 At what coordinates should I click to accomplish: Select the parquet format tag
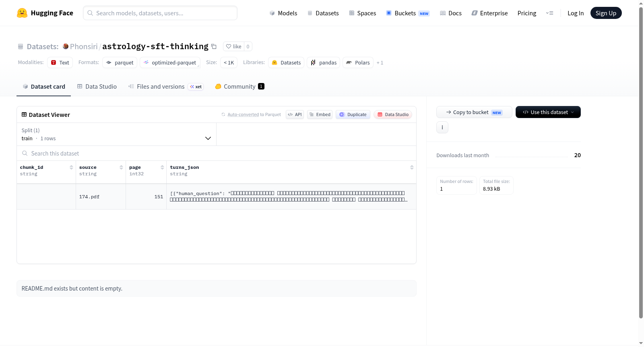click(120, 62)
